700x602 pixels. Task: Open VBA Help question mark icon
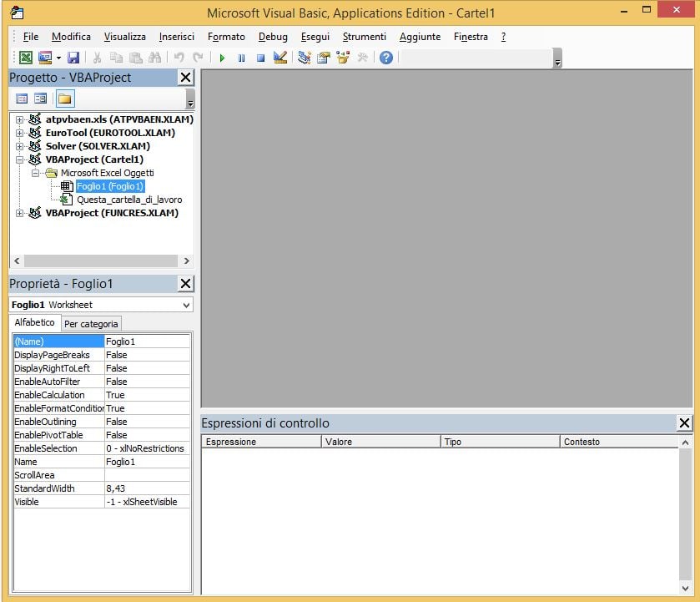(386, 58)
